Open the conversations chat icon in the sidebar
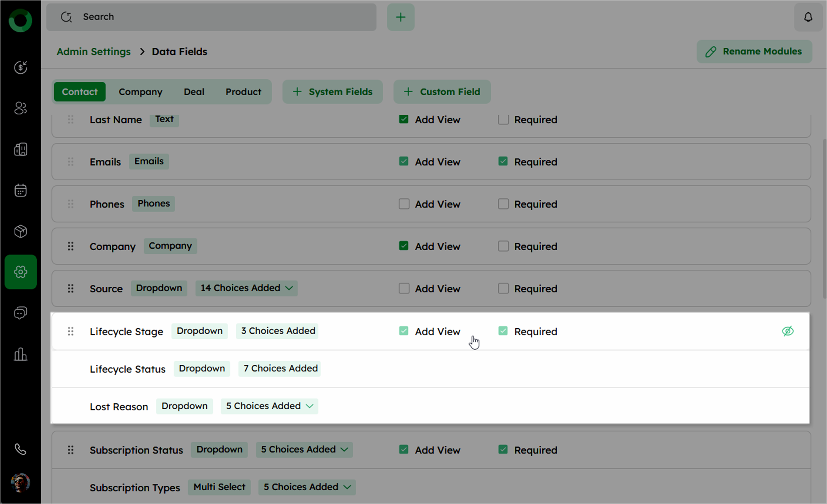This screenshot has height=504, width=827. (20, 313)
